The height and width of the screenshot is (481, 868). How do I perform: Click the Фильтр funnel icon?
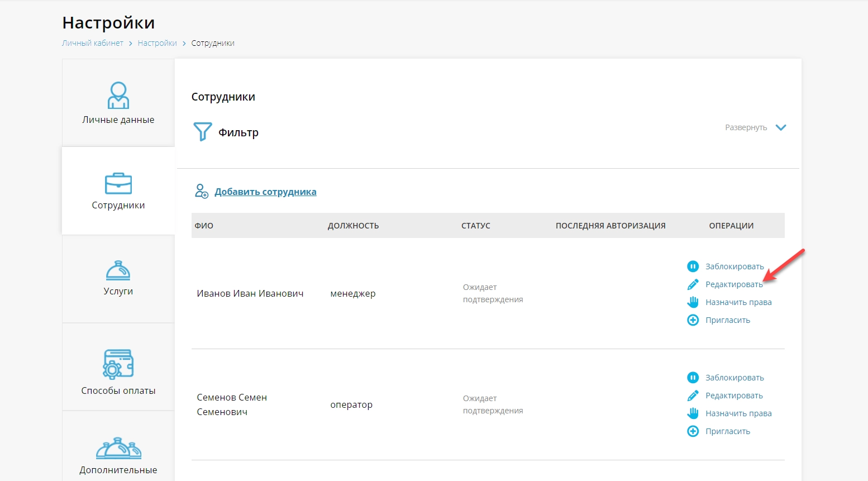pos(202,132)
